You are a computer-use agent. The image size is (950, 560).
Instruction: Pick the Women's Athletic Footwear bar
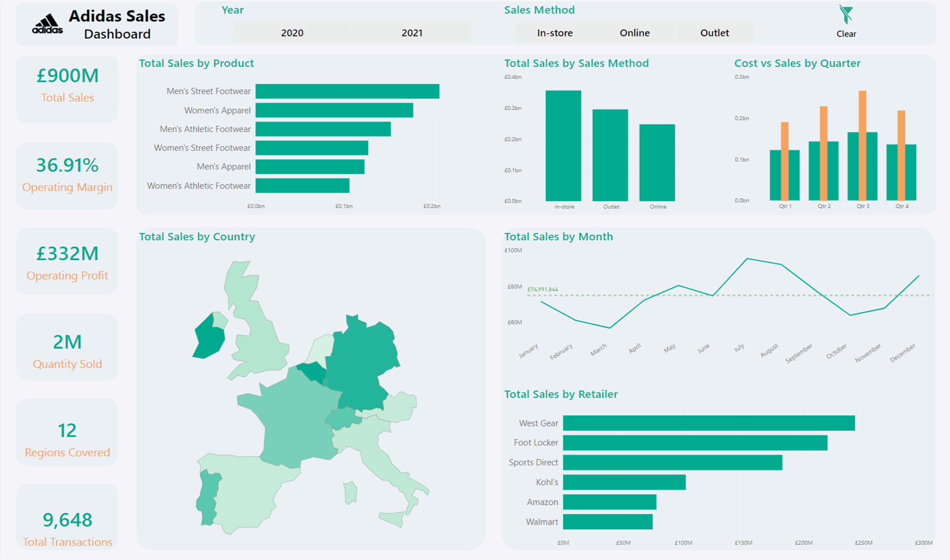(303, 186)
